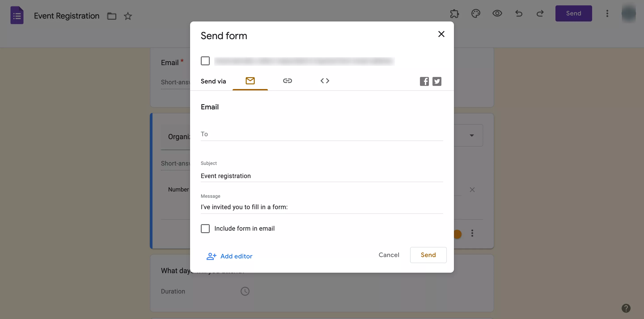Click the Google Forms logo
The width and height of the screenshot is (644, 319).
(17, 15)
